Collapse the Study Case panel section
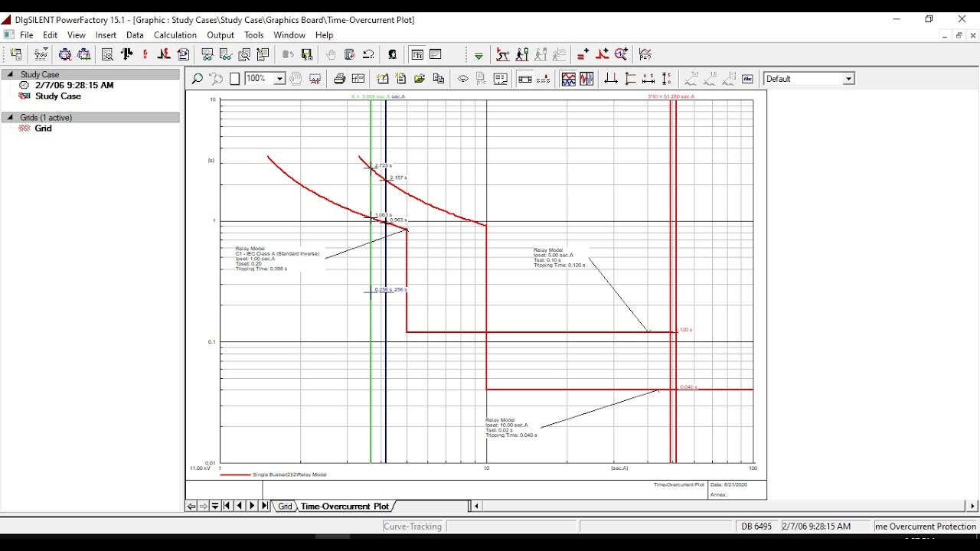This screenshot has width=980, height=551. point(10,74)
